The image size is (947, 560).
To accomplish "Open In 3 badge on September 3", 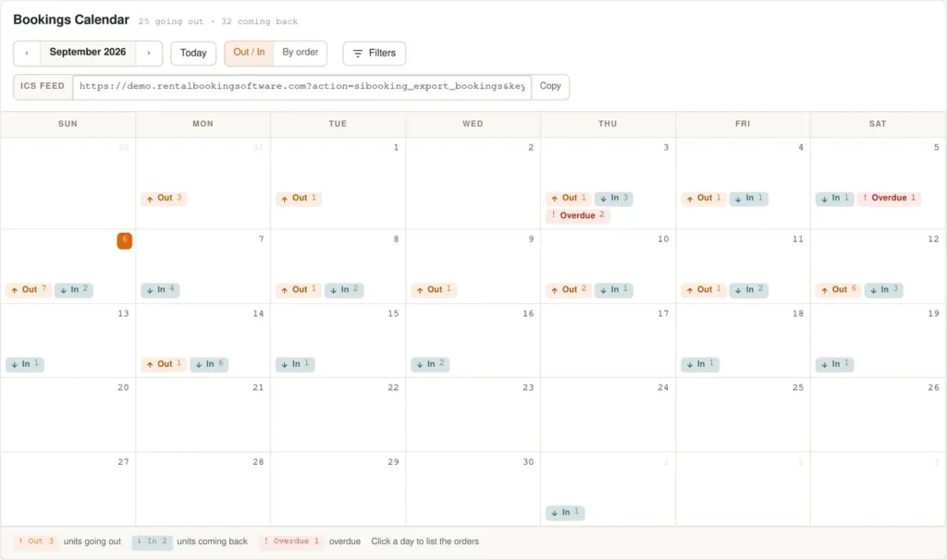I will pos(614,198).
